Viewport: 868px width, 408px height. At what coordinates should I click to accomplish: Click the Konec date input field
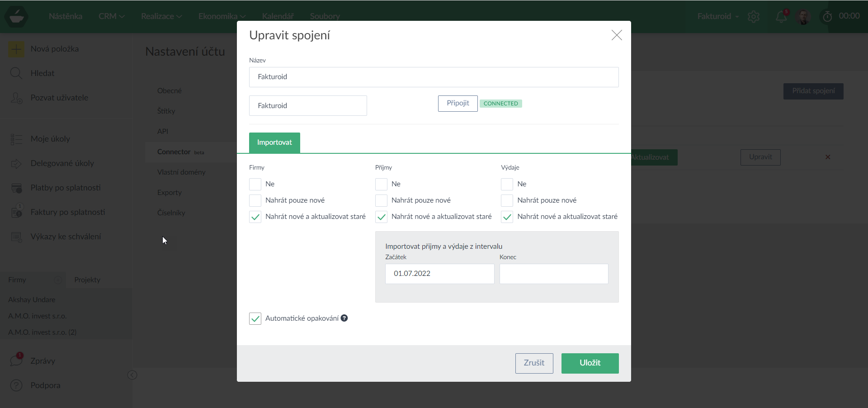[553, 274]
